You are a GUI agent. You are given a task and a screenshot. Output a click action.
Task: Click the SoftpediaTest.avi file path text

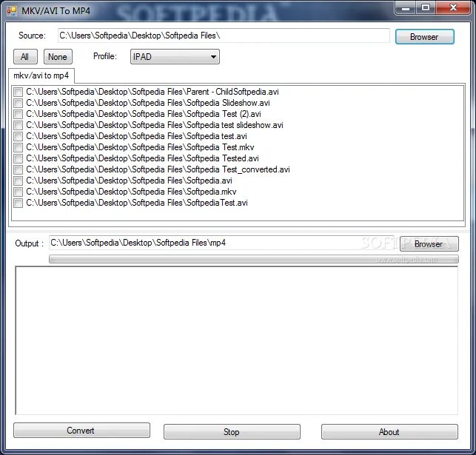(x=137, y=203)
